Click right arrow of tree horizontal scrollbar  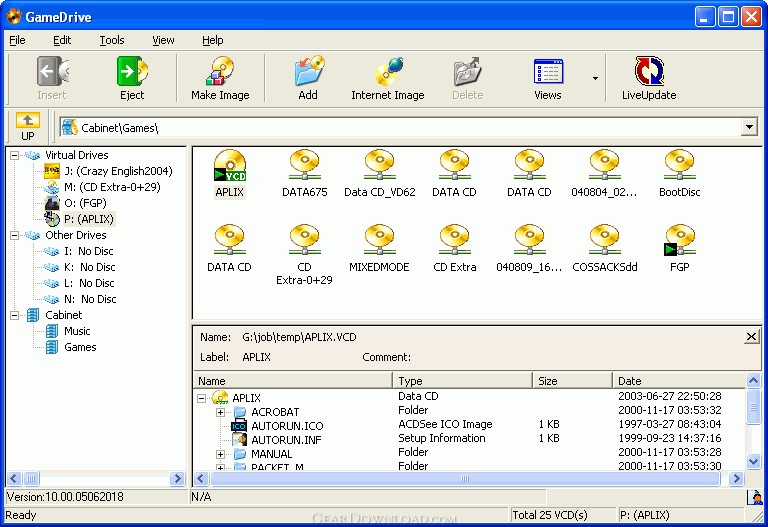click(x=177, y=479)
